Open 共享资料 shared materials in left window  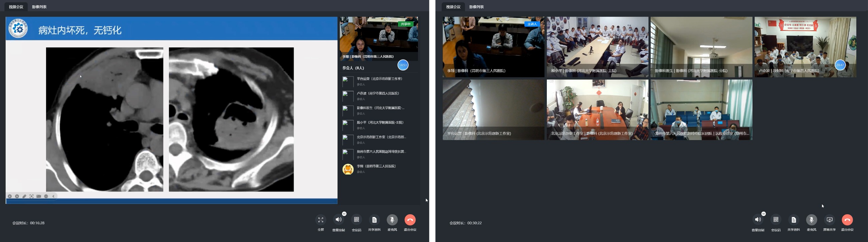coord(374,220)
